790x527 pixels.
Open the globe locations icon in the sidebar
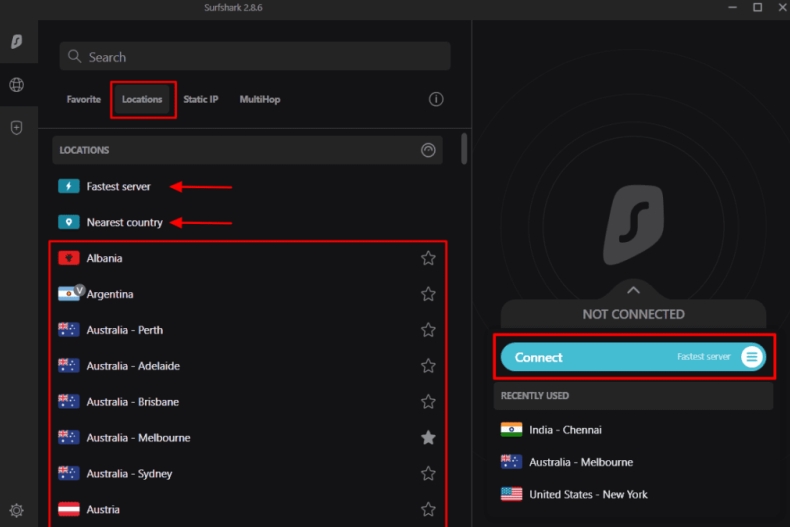coord(17,85)
